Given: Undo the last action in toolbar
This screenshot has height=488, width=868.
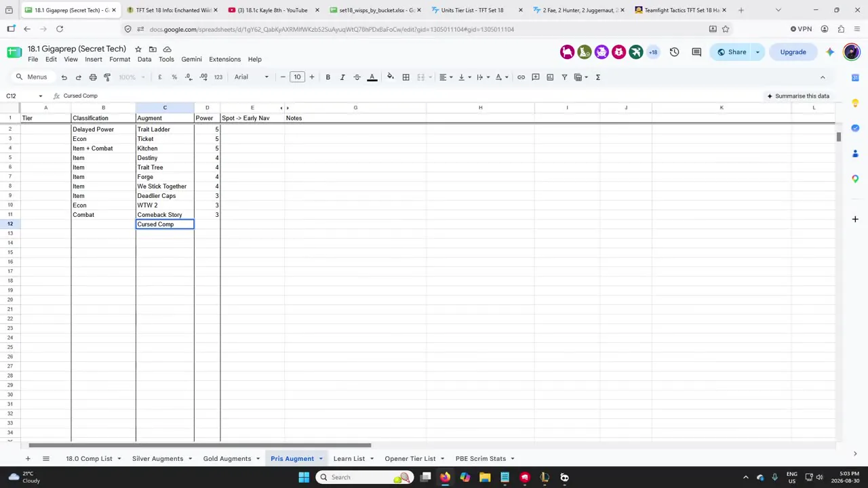Looking at the screenshot, I should [x=64, y=77].
